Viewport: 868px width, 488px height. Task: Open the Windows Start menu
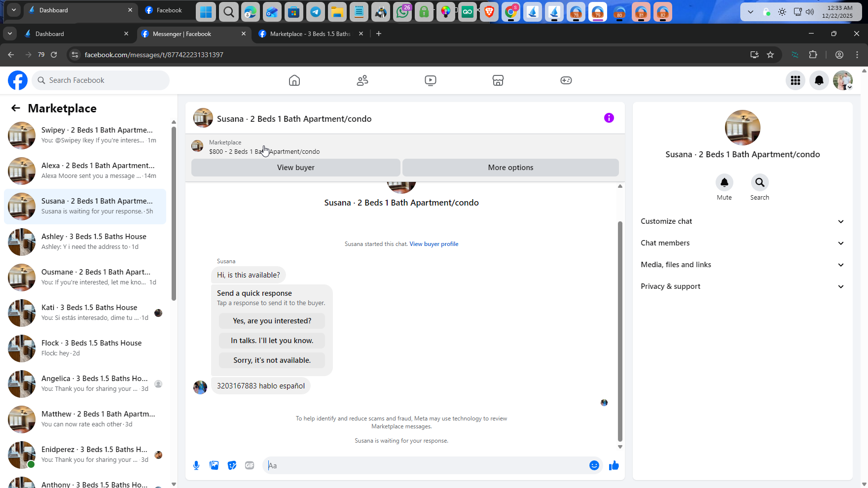(206, 12)
